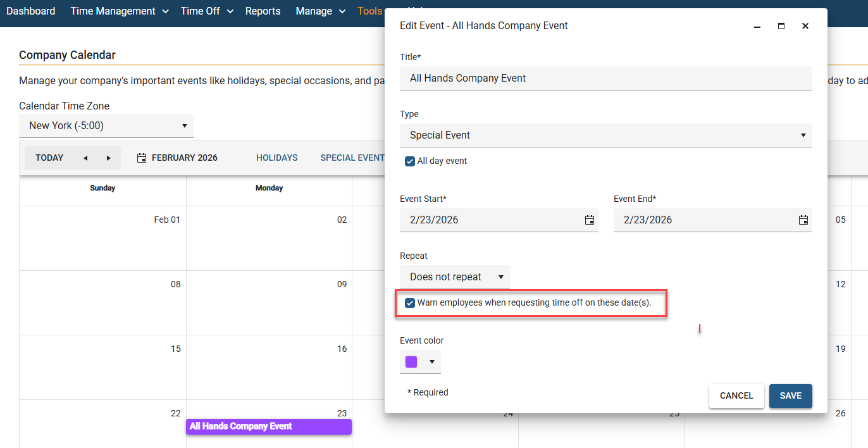Image resolution: width=868 pixels, height=448 pixels.
Task: Click the Save button
Action: point(791,396)
